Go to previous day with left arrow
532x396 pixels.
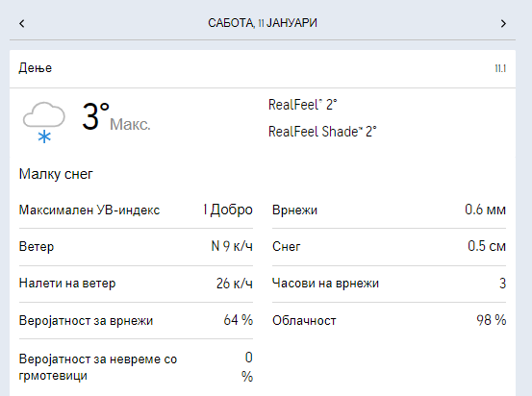pyautogui.click(x=22, y=23)
